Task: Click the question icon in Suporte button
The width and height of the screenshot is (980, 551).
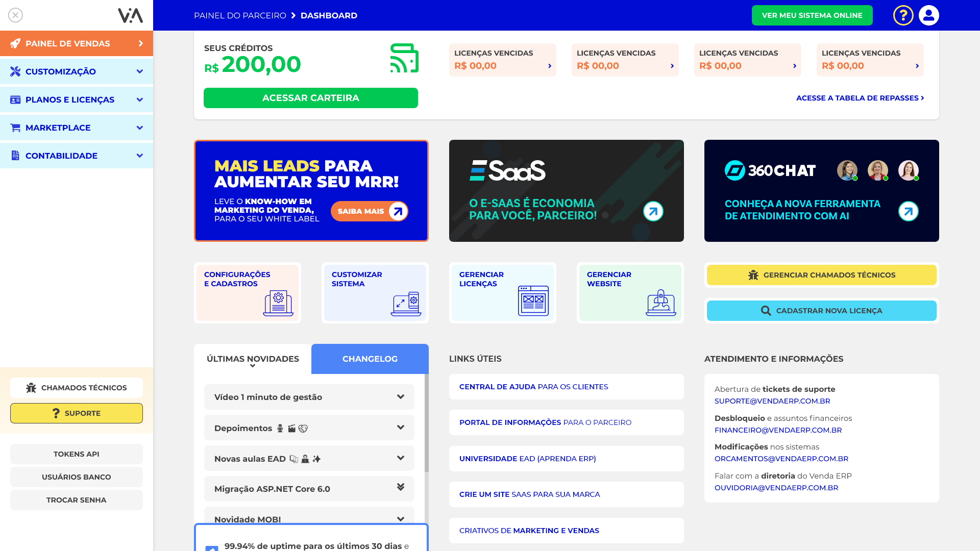Action: pyautogui.click(x=56, y=413)
